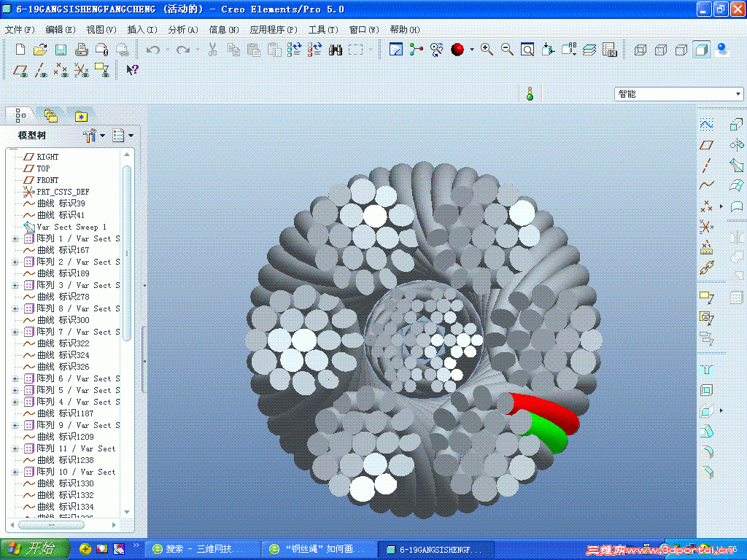
Task: Open model tree settings dropdown
Action: [94, 136]
